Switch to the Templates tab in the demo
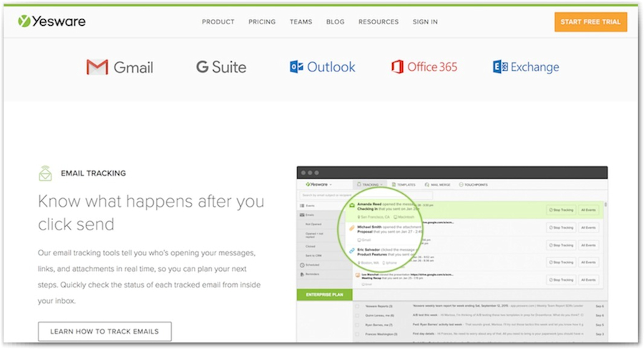This screenshot has height=349, width=644. pos(404,185)
